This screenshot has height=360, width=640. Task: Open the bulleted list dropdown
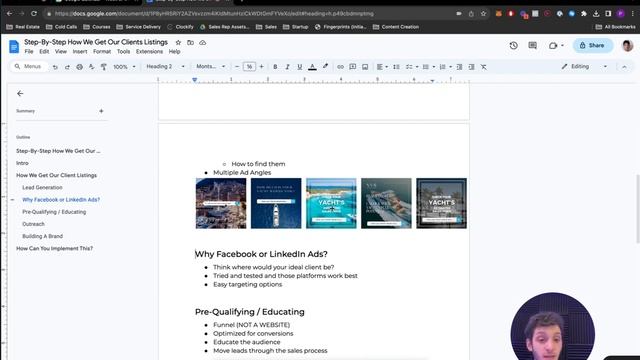click(x=428, y=67)
